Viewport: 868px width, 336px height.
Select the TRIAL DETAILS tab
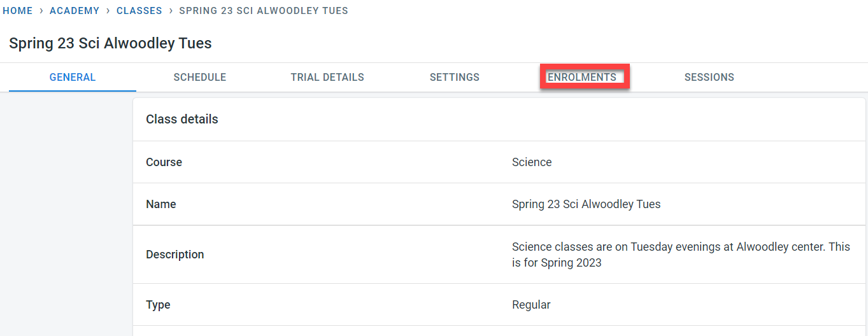click(x=327, y=78)
